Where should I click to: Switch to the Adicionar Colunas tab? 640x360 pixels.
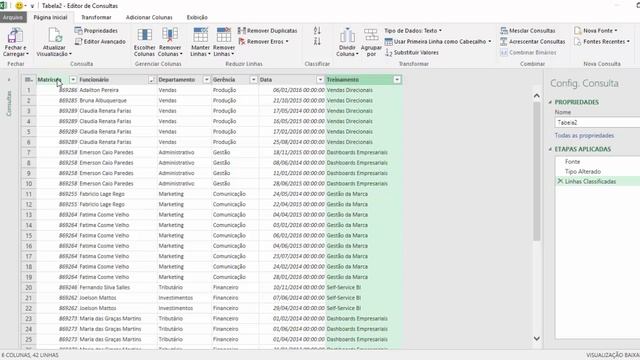149,18
